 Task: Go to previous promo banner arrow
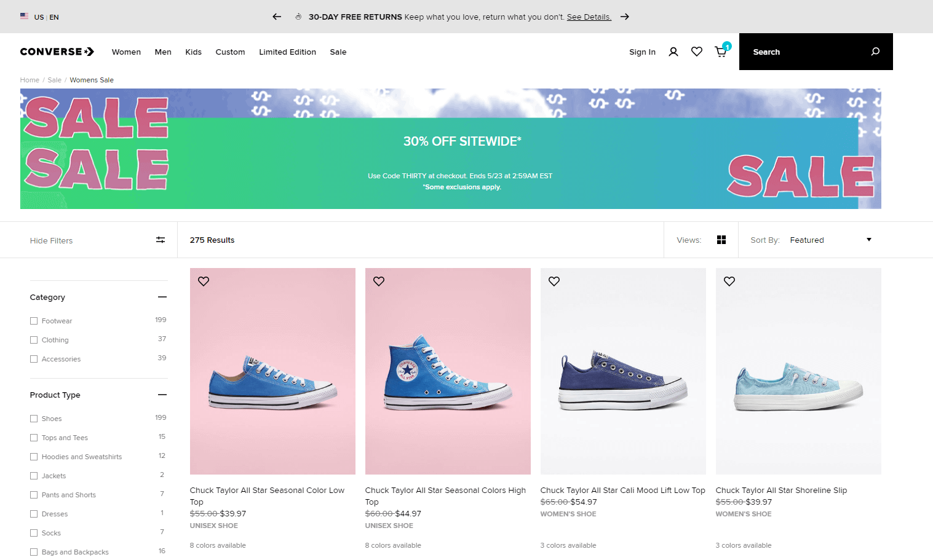(277, 17)
